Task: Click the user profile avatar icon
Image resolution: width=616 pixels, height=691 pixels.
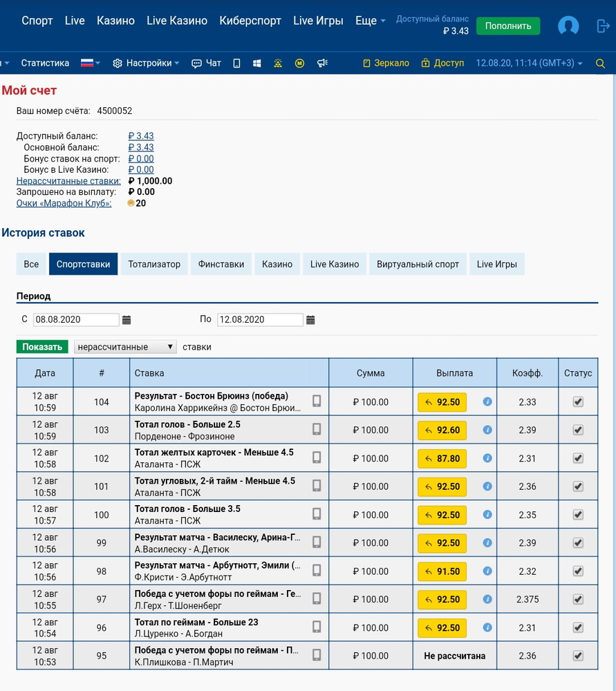Action: tap(568, 26)
